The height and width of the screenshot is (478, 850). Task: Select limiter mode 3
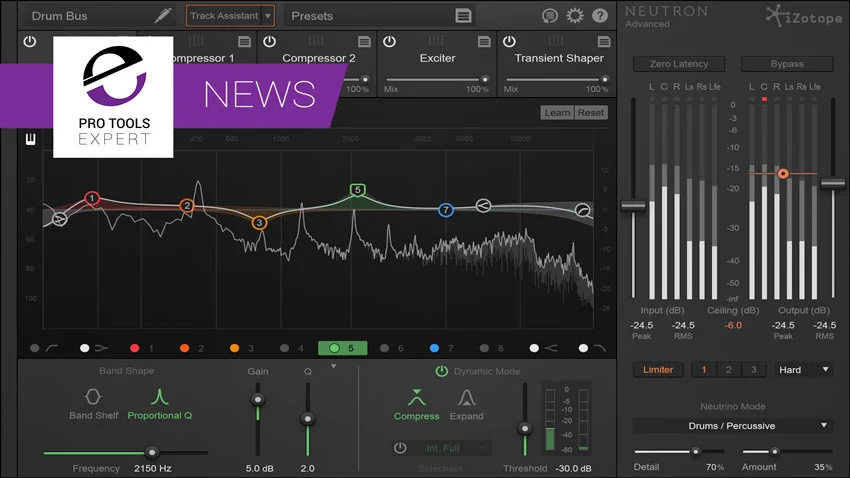(754, 370)
